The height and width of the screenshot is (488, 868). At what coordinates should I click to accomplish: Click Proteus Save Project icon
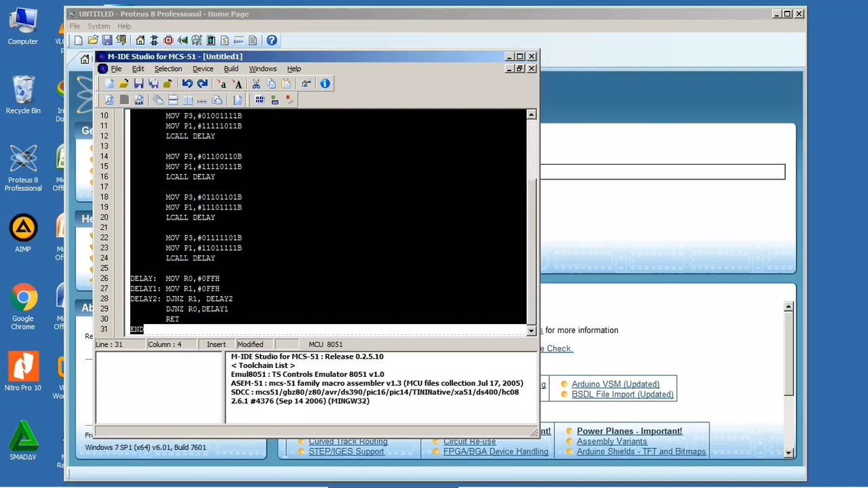107,41
